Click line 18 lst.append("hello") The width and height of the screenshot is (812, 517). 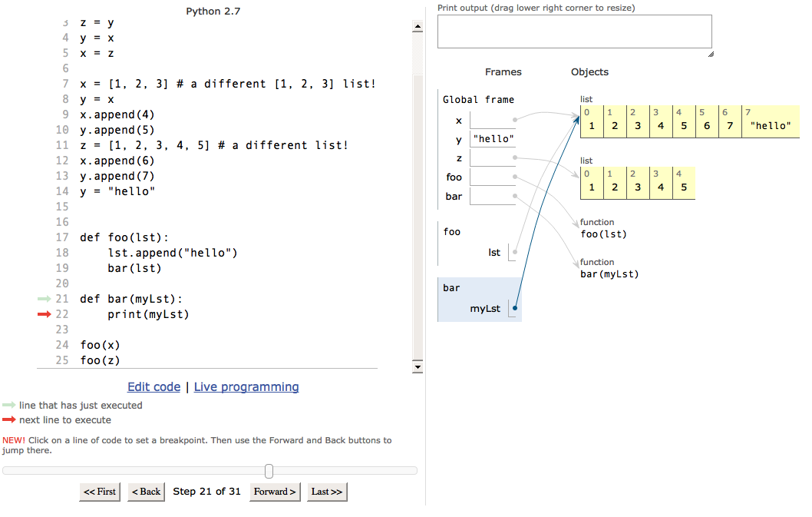(173, 253)
